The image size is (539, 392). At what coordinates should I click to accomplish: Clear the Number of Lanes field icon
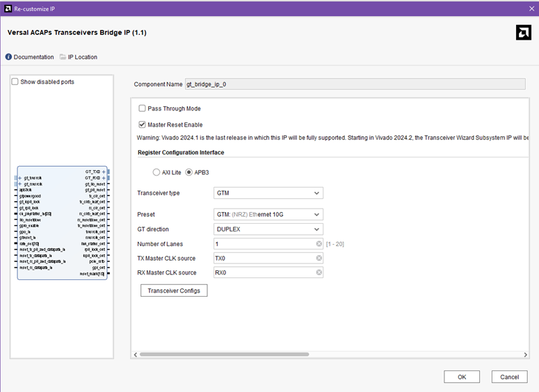point(319,243)
